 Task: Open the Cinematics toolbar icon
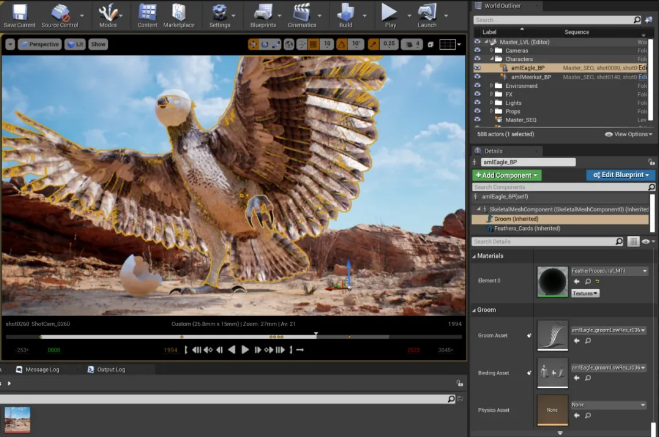tap(303, 13)
